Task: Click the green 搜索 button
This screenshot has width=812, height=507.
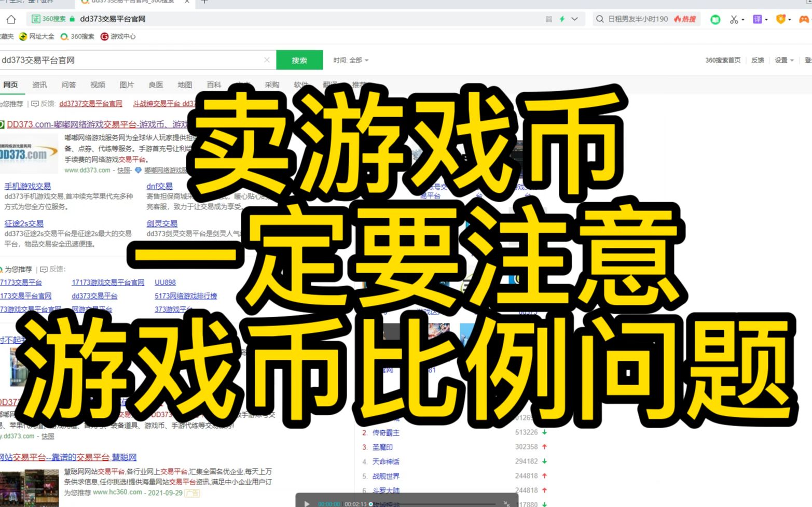Action: click(299, 60)
